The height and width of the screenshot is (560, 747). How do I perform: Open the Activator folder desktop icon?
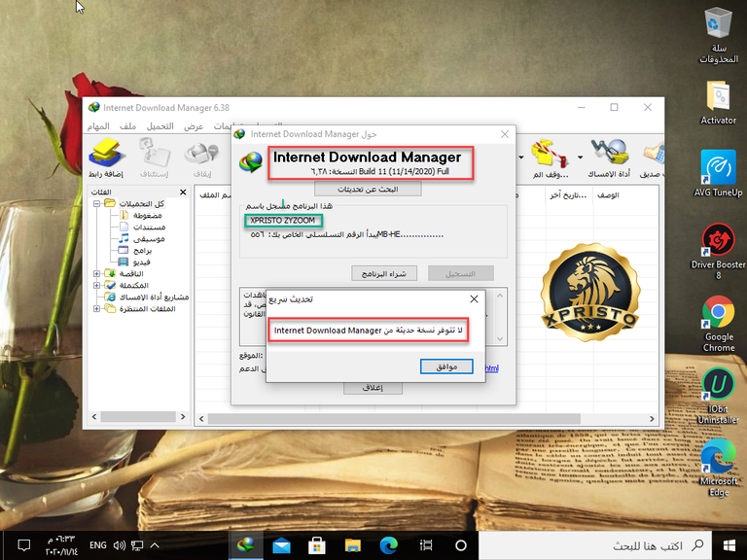point(718,102)
